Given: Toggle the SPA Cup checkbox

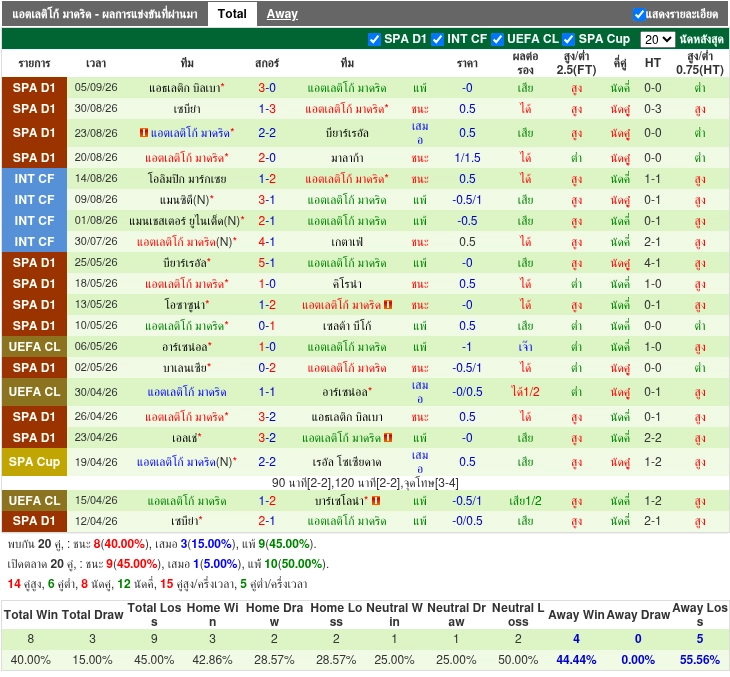Looking at the screenshot, I should 568,40.
